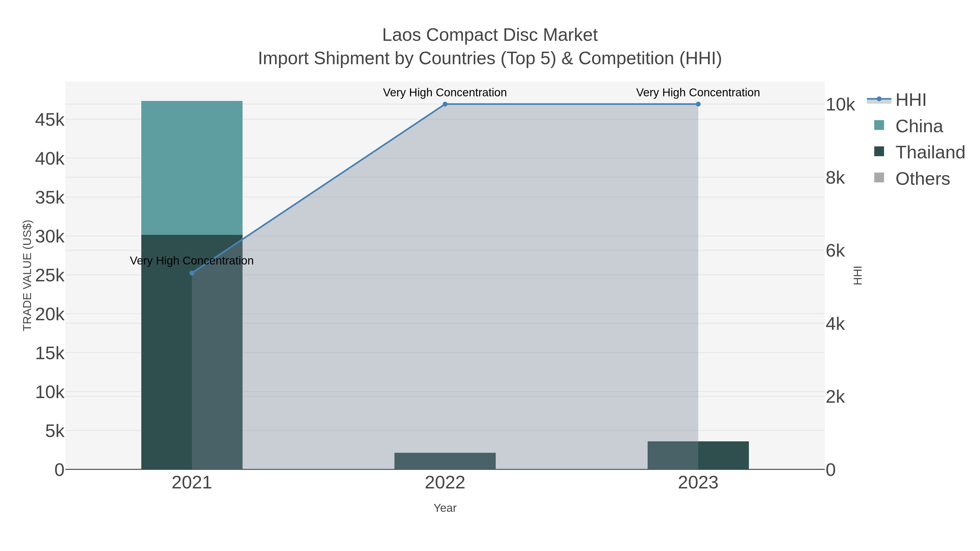Click the 2021 Thailand bar segment
This screenshot has width=980, height=551.
click(192, 352)
